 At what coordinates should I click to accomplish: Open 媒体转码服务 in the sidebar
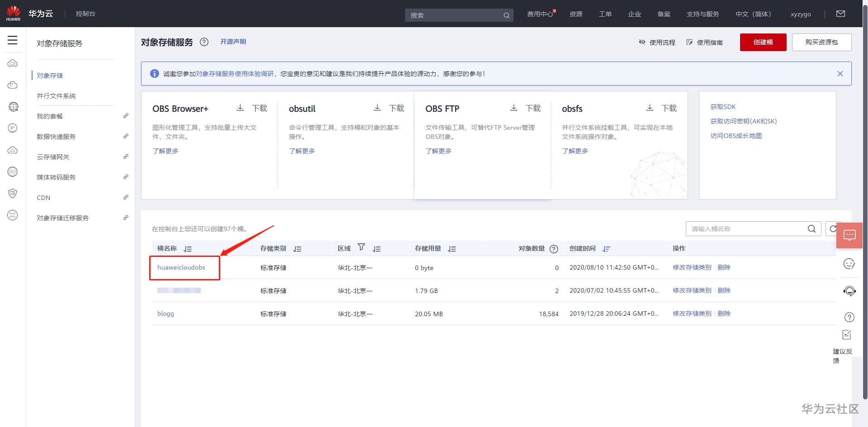click(x=56, y=177)
